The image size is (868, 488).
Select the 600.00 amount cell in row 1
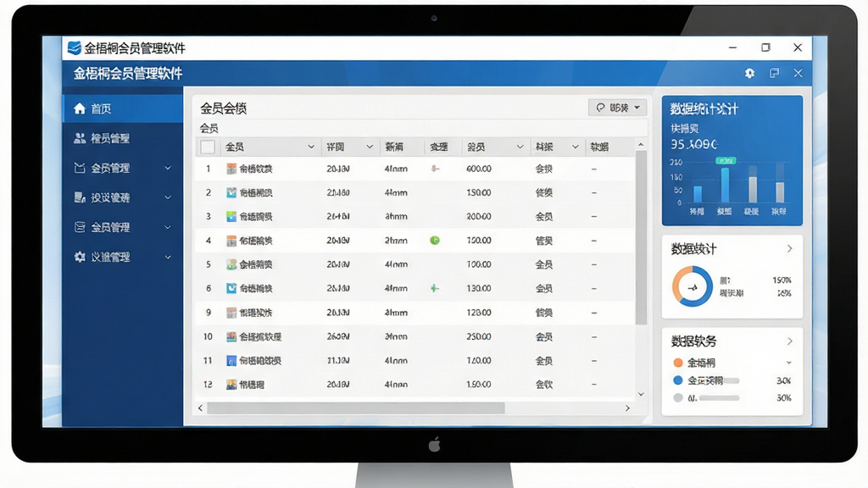[x=479, y=169]
